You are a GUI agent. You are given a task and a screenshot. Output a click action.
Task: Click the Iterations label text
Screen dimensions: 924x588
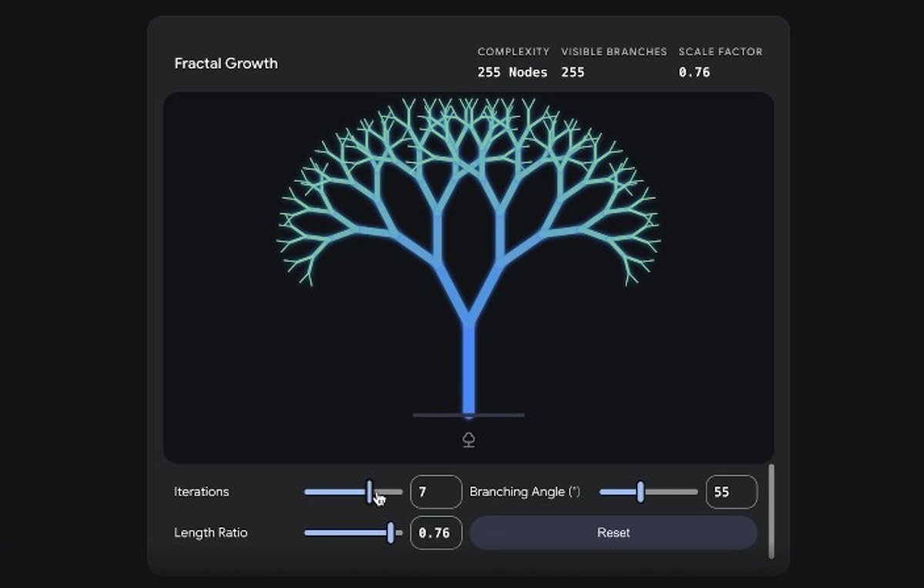(x=201, y=492)
